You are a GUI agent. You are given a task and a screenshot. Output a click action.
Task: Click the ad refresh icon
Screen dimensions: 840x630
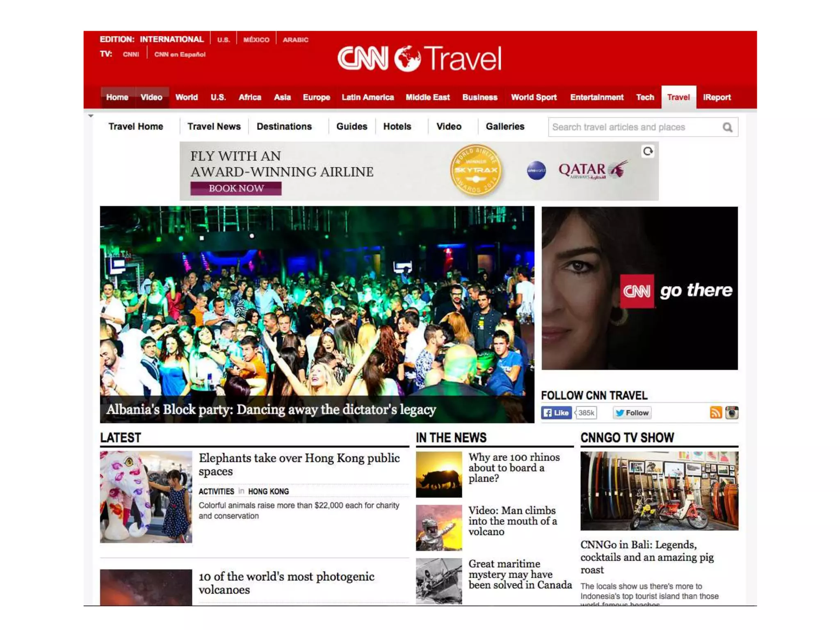[648, 151]
